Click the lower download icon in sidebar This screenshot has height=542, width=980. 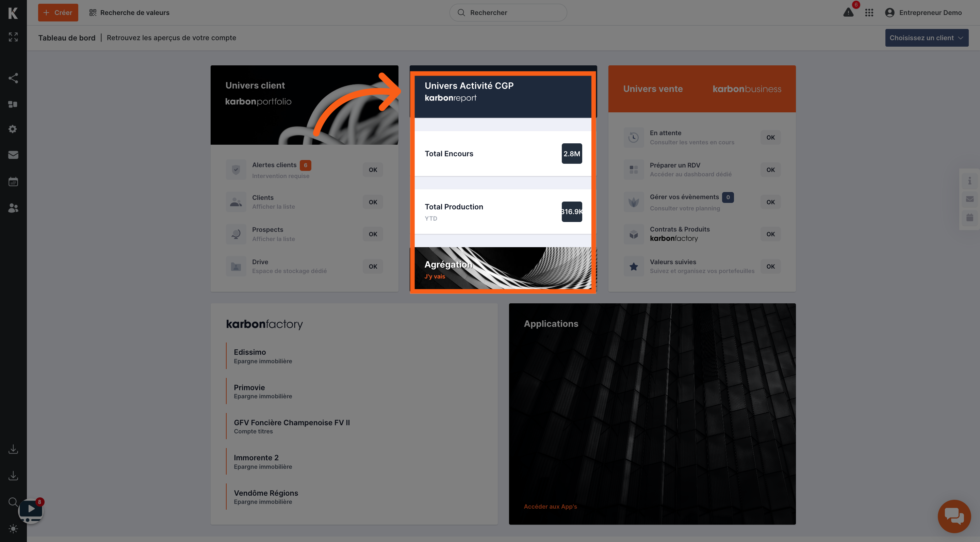point(13,476)
